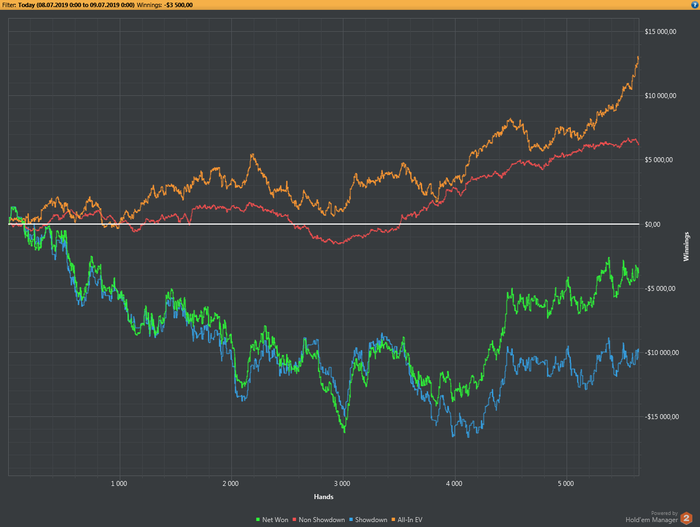The height and width of the screenshot is (527, 700).
Task: Toggle the blue Showdown legend swatch
Action: point(351,519)
